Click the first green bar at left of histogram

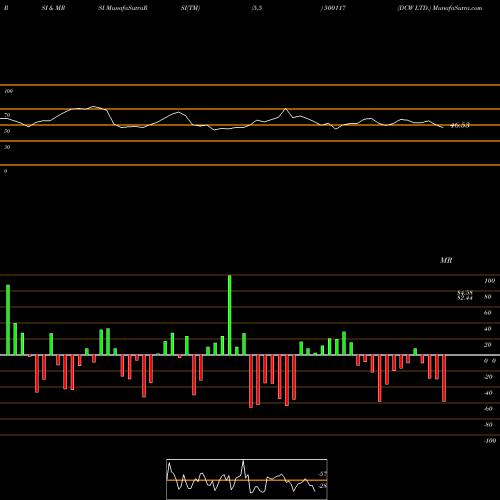point(8,320)
